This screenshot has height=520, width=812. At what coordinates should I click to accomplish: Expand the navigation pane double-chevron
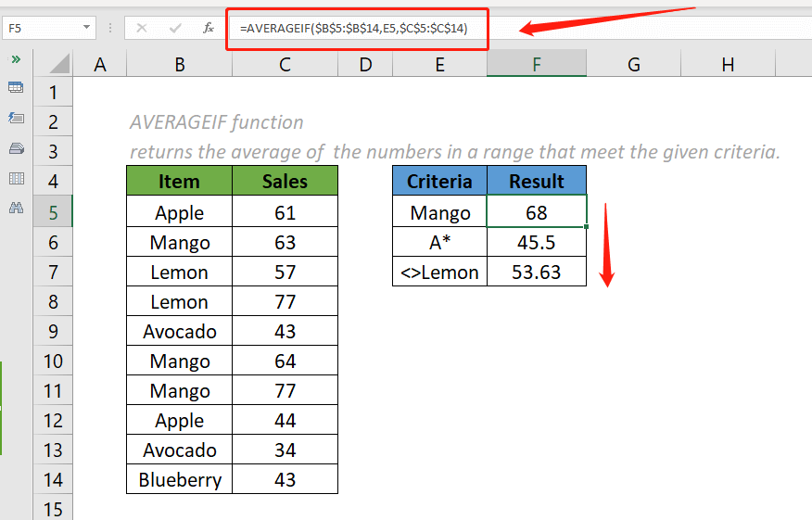tap(16, 59)
